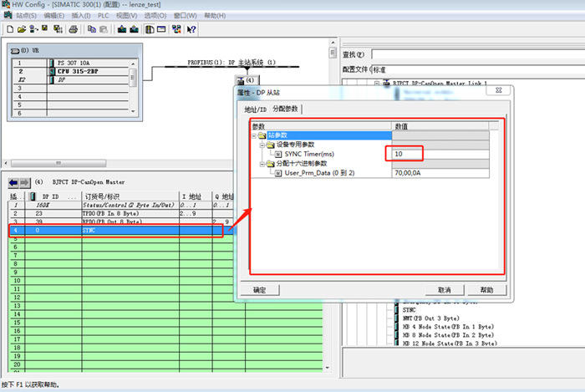Click the User_Prm_Data value 70,00,0A
The image size is (585, 392).
click(x=440, y=173)
